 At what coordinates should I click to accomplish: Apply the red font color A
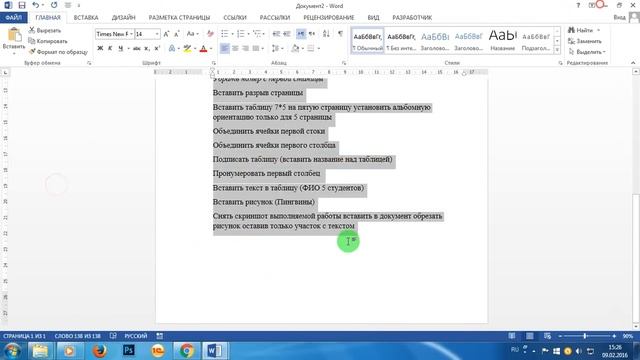(x=204, y=48)
